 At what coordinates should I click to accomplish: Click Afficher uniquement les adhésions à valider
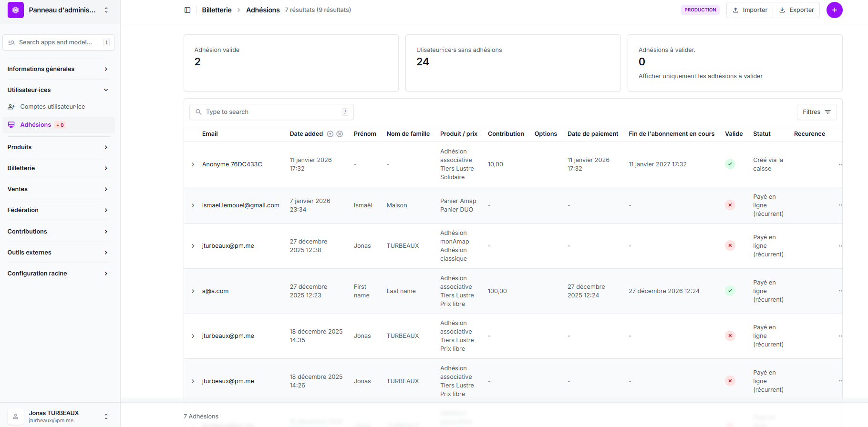coord(700,76)
